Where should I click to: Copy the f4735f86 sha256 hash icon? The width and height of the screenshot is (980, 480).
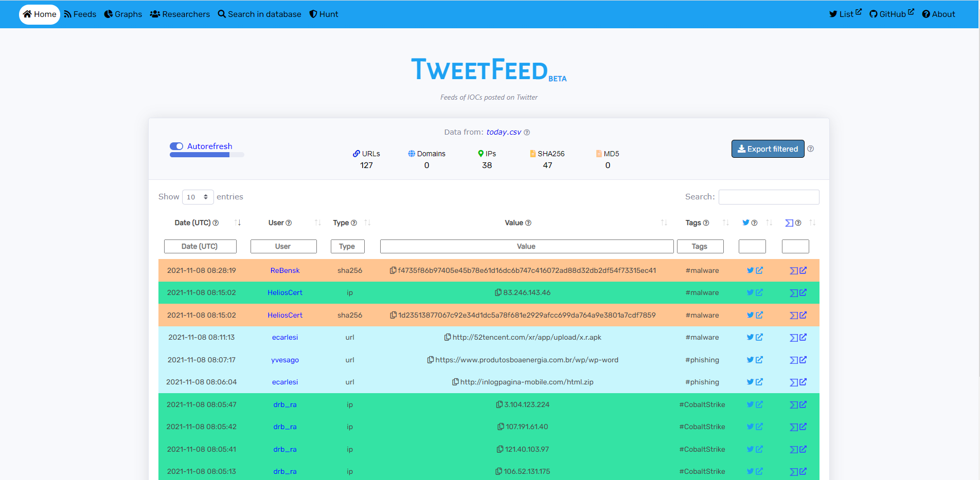click(393, 270)
